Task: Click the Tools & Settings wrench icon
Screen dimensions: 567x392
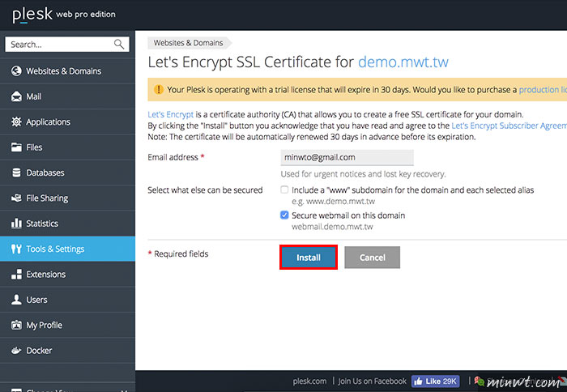Action: click(16, 249)
